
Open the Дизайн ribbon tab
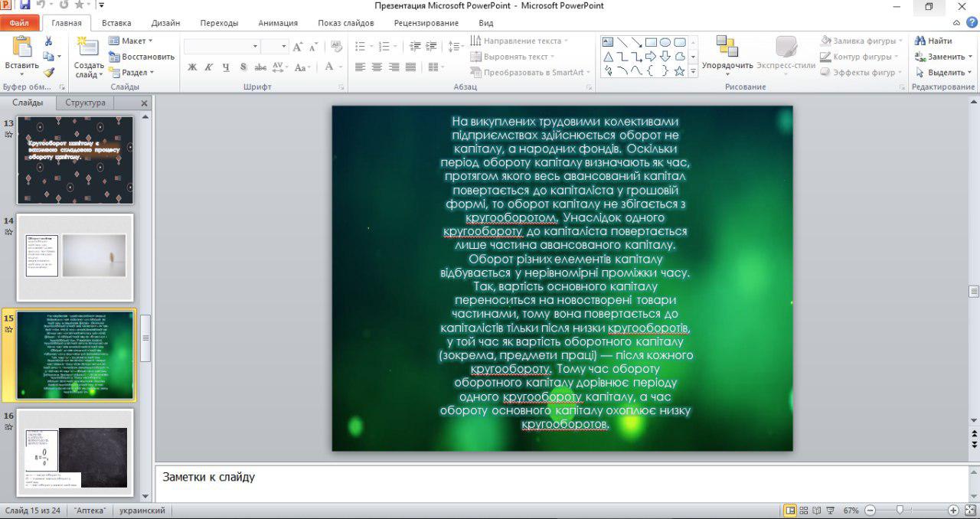(166, 23)
